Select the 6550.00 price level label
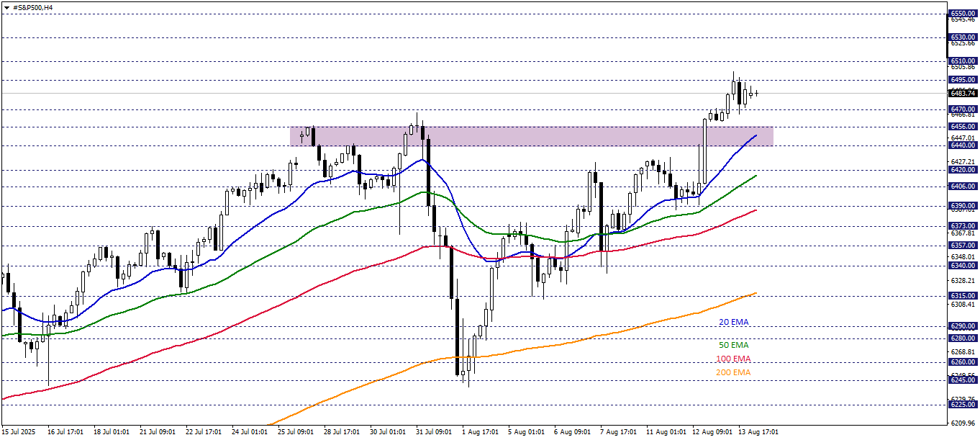This screenshot has height=440, width=980. pyautogui.click(x=963, y=14)
